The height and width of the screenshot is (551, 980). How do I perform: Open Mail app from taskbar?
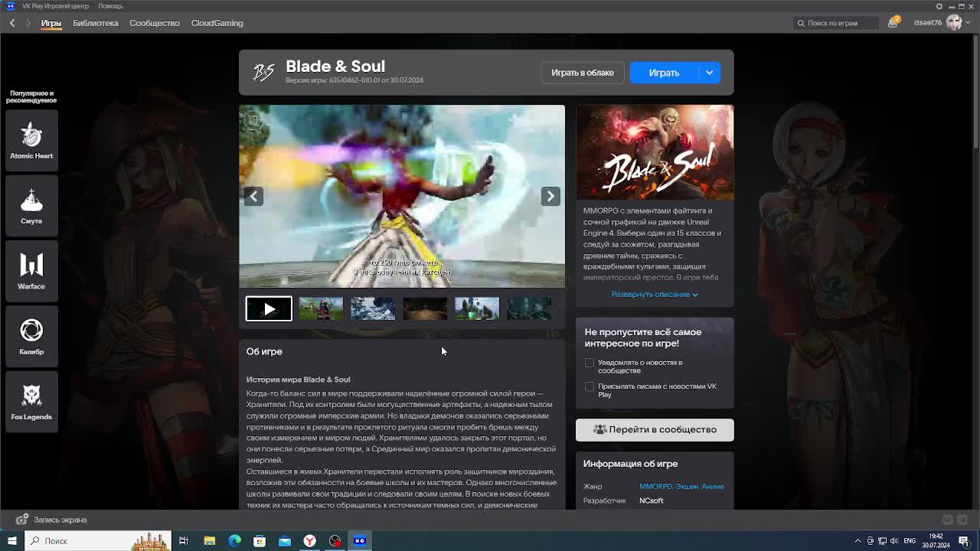(x=285, y=541)
